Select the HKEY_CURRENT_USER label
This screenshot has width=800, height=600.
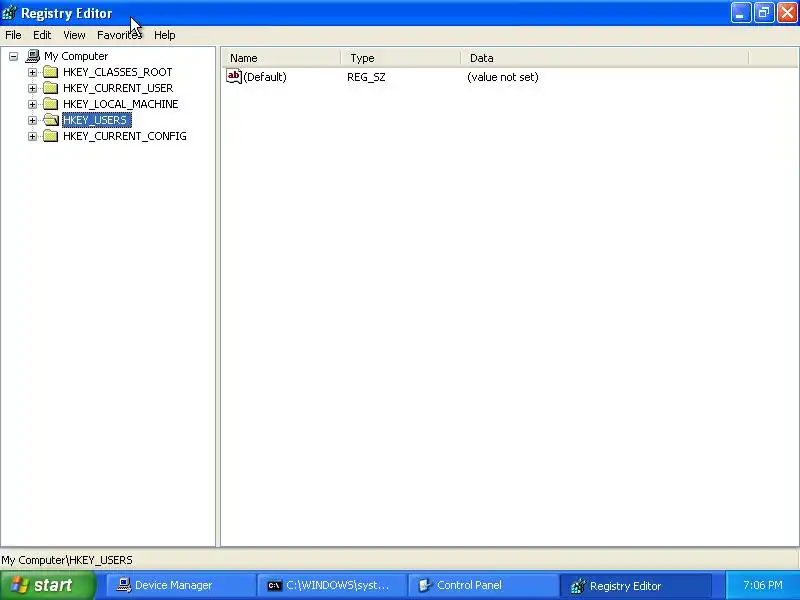click(x=118, y=88)
